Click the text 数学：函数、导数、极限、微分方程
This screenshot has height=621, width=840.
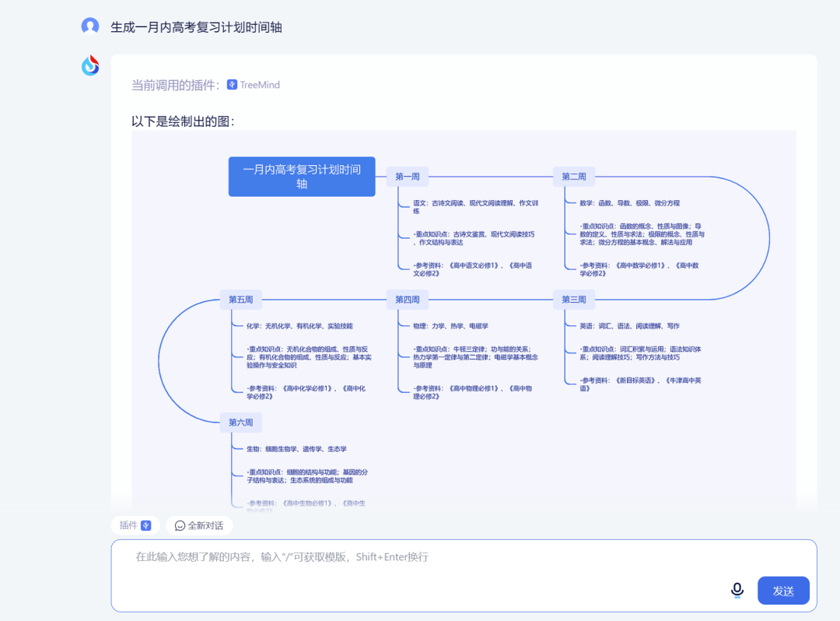(629, 203)
